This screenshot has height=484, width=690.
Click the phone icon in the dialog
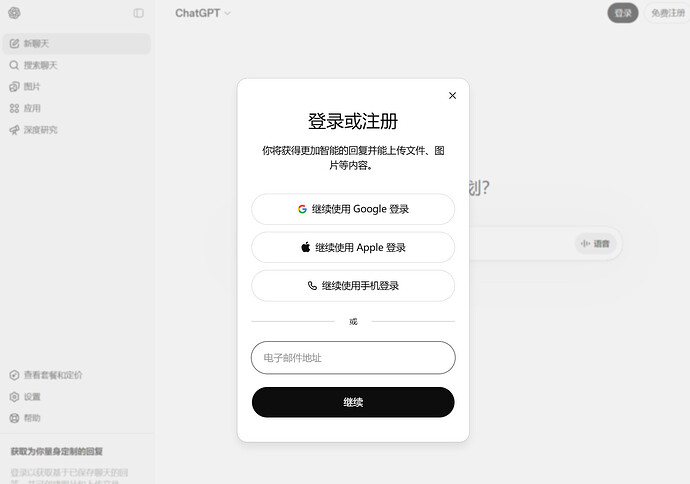(312, 286)
